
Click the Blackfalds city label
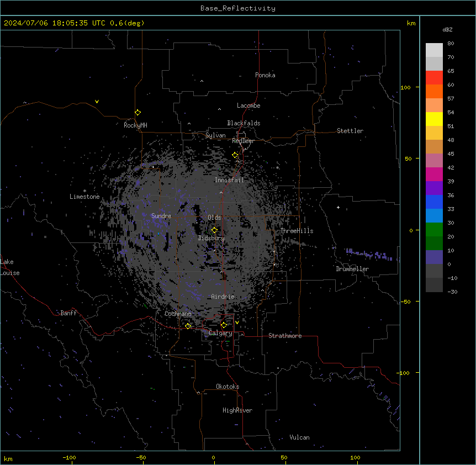pyautogui.click(x=244, y=123)
